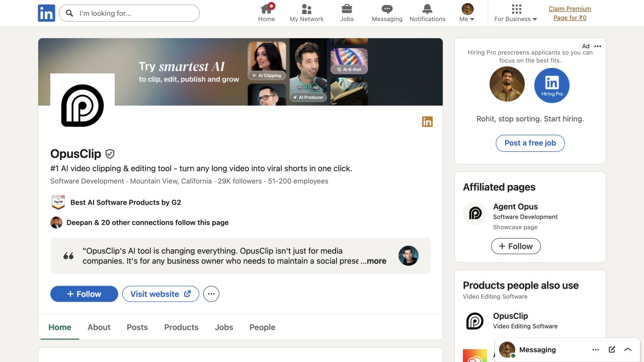The height and width of the screenshot is (362, 644).
Task: Follow the Agent Opus page
Action: click(516, 246)
